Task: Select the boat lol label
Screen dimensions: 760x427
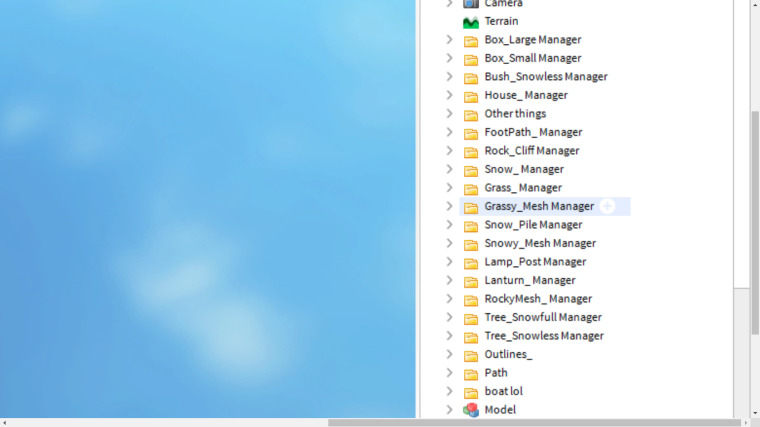Action: (x=504, y=391)
